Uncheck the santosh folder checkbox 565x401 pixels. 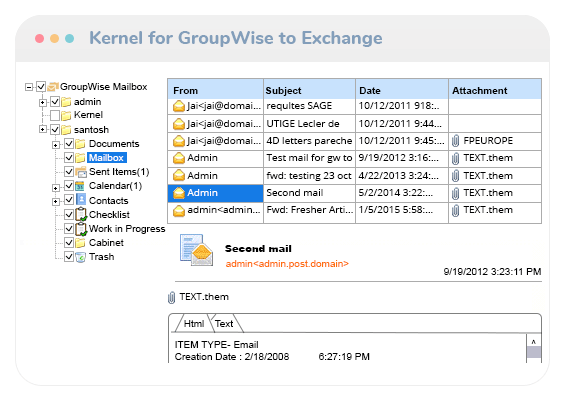[x=55, y=129]
